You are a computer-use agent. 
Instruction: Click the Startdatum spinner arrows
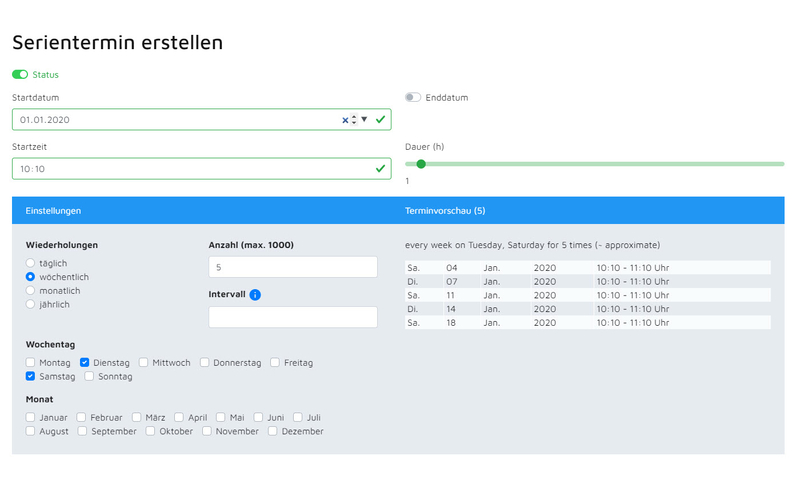point(354,120)
